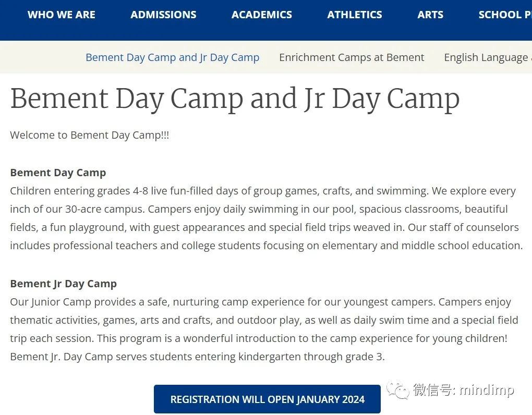Click the WeChat logo icon
The width and height of the screenshot is (532, 415).
(397, 389)
